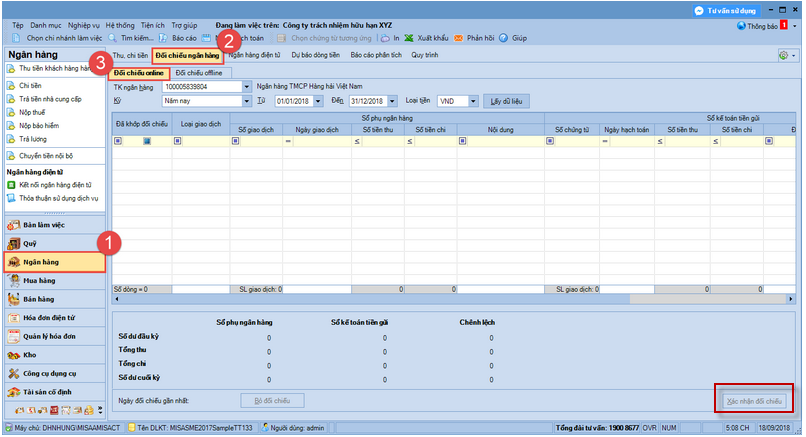Click the Chọn chi nhánh làm việc icon
Image resolution: width=806 pixels, height=437 pixels.
[x=16, y=38]
